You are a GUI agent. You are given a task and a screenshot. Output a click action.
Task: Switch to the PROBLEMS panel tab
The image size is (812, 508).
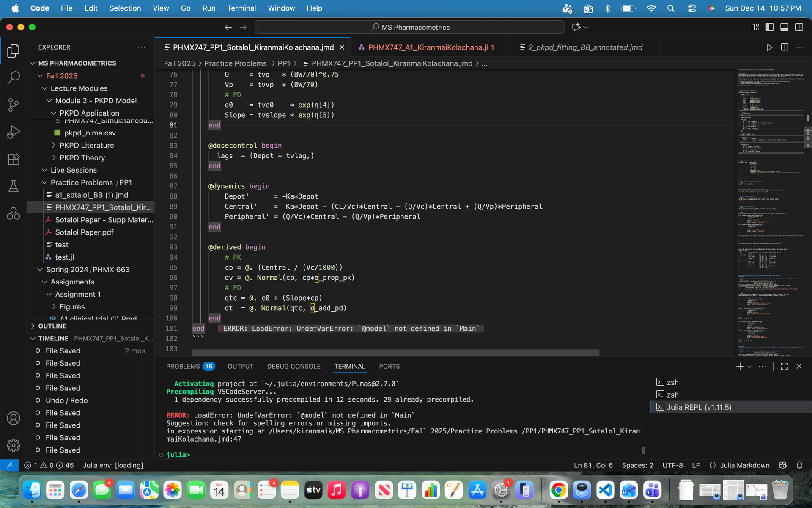tap(183, 367)
